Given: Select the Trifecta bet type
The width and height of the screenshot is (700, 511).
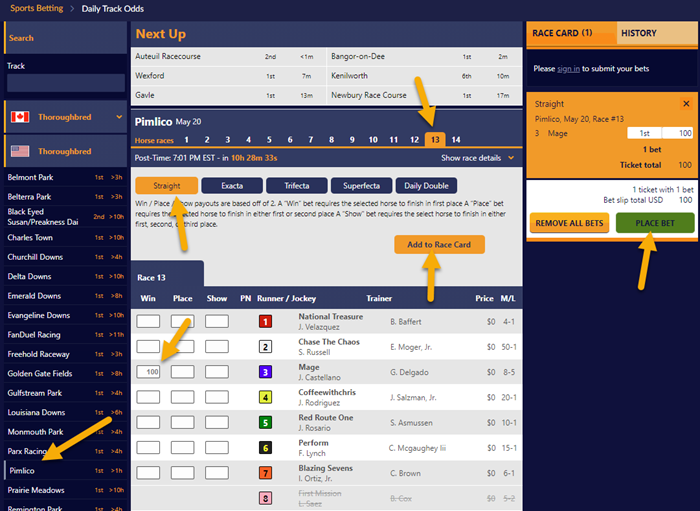Looking at the screenshot, I should 297,186.
